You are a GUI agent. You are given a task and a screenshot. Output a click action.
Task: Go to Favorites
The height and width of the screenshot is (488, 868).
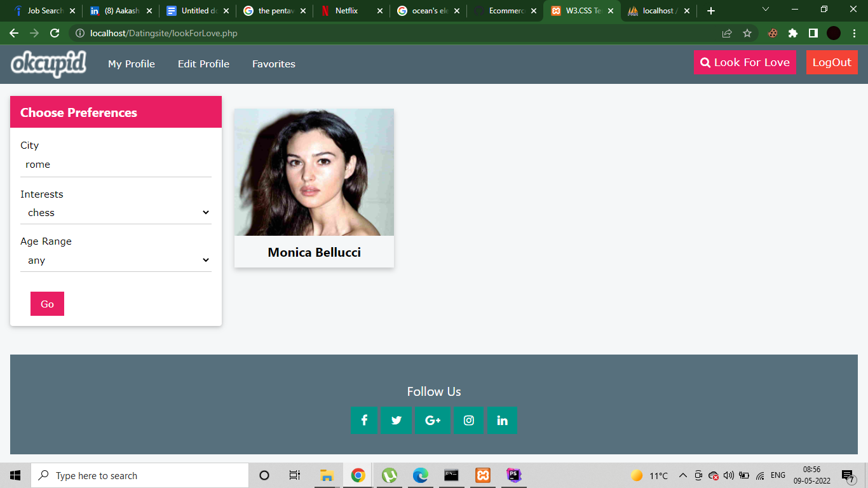pyautogui.click(x=273, y=64)
